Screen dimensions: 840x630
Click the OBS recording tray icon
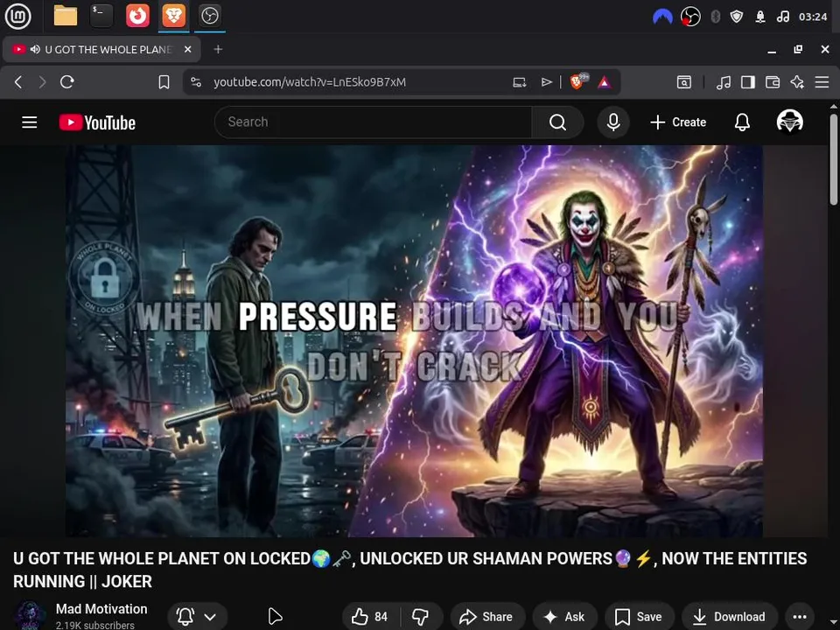click(x=690, y=17)
